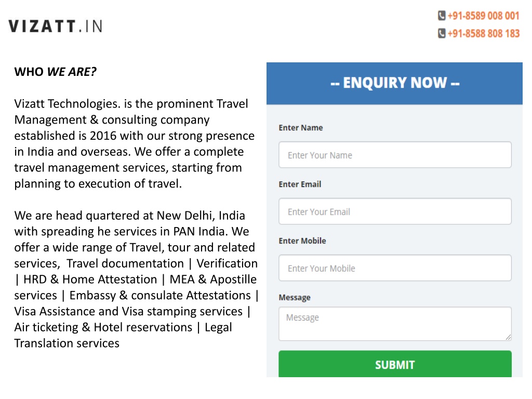This screenshot has width=532, height=399.
Task: Call the +91-8588 808 183 number link
Action: click(484, 33)
